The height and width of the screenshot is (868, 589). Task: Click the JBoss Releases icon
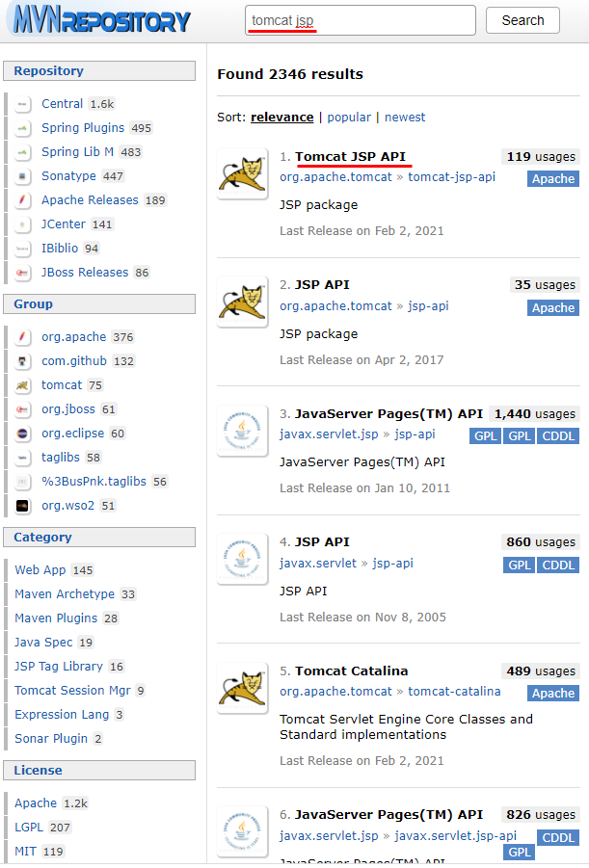point(22,273)
